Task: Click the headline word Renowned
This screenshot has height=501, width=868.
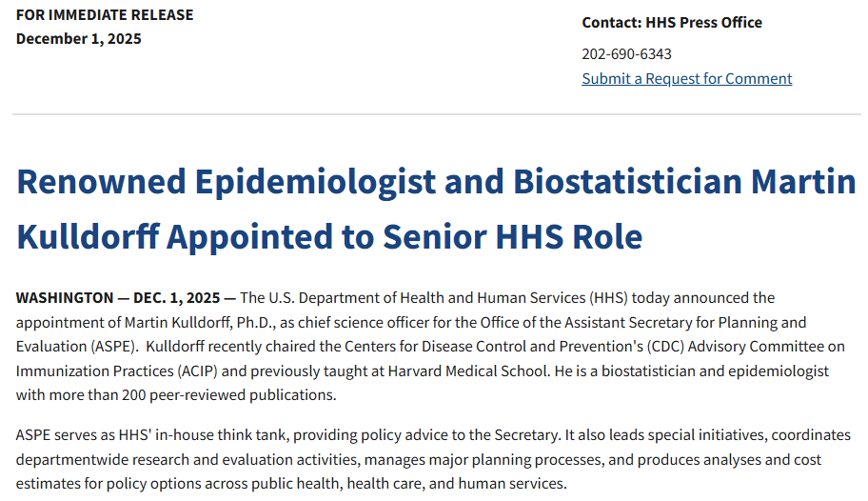Action: click(101, 182)
